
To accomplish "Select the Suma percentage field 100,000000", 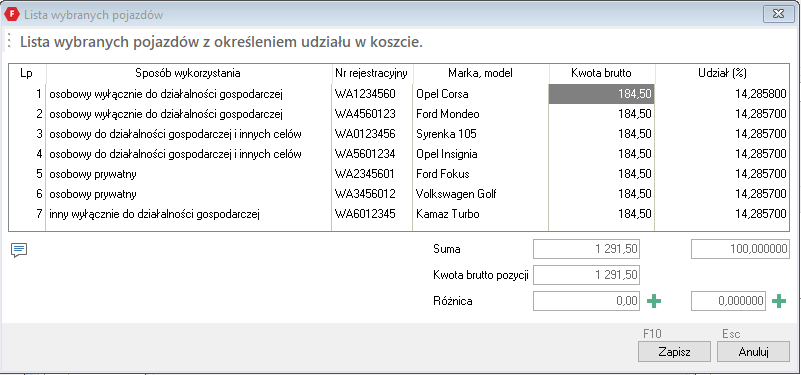I will (x=740, y=249).
